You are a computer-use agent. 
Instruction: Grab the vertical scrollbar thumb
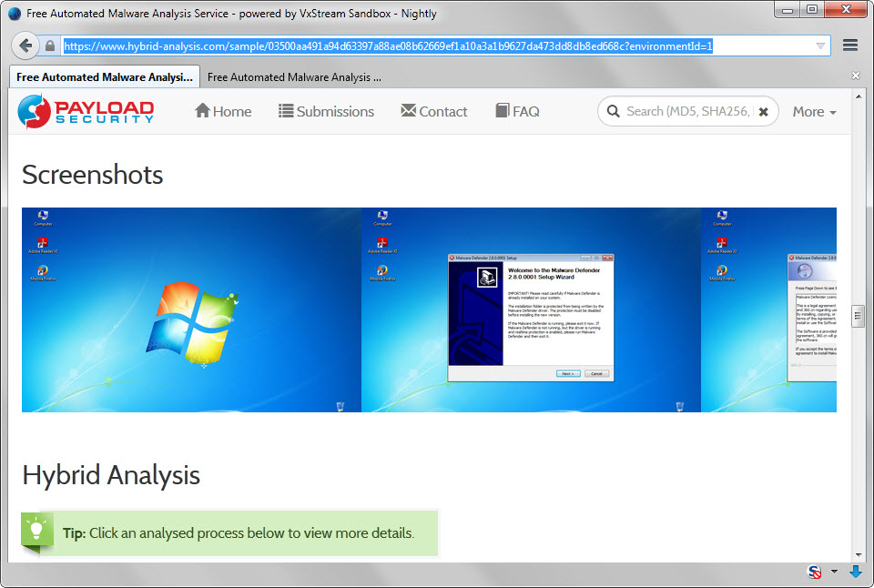[858, 317]
